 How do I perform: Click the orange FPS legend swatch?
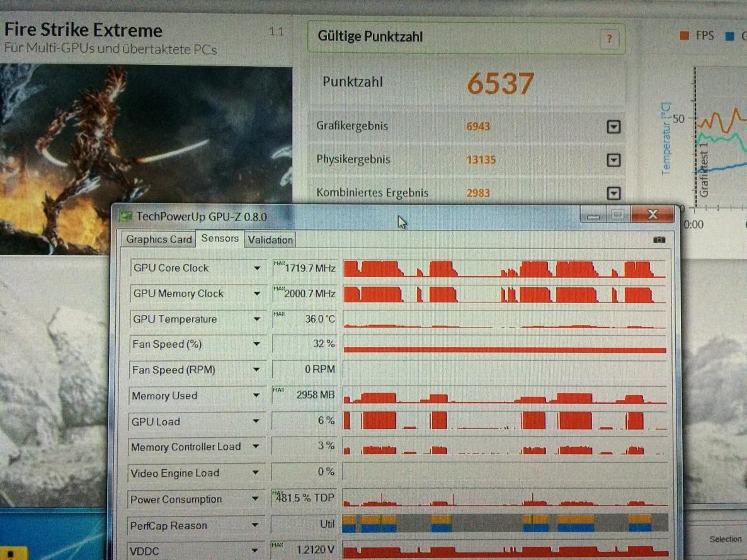pyautogui.click(x=684, y=36)
